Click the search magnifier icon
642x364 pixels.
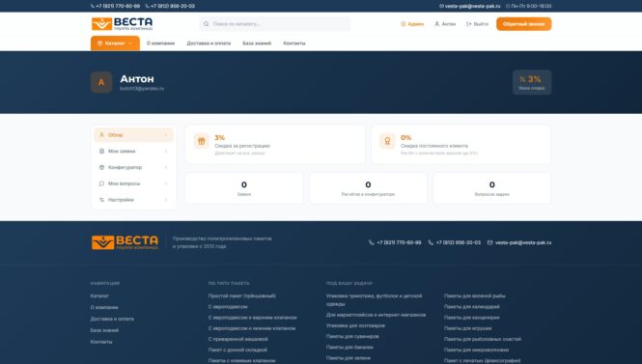coord(206,24)
